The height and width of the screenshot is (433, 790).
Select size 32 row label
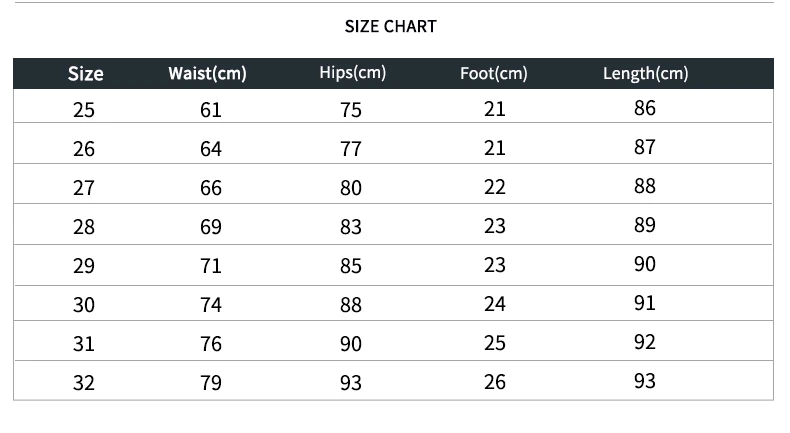click(x=84, y=383)
